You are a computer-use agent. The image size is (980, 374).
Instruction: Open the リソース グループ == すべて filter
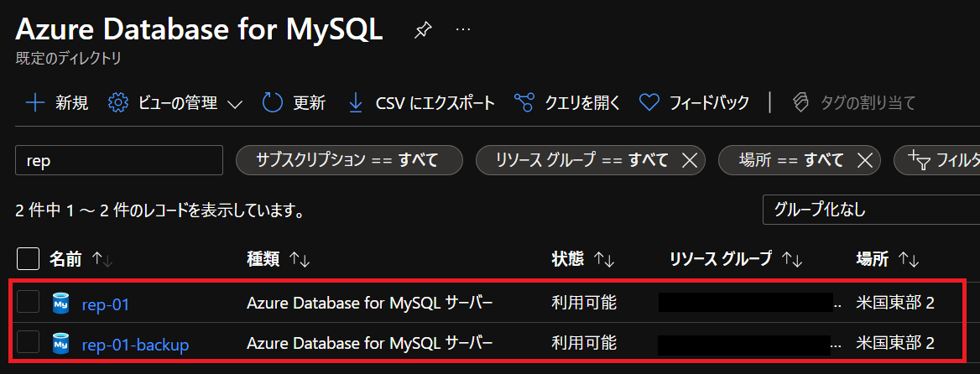581,160
